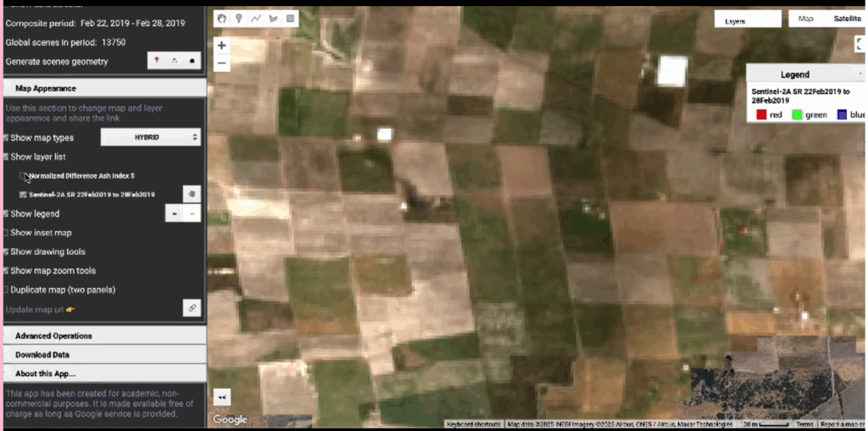
Task: Check Duplicate map (two panels)
Action: coord(6,290)
